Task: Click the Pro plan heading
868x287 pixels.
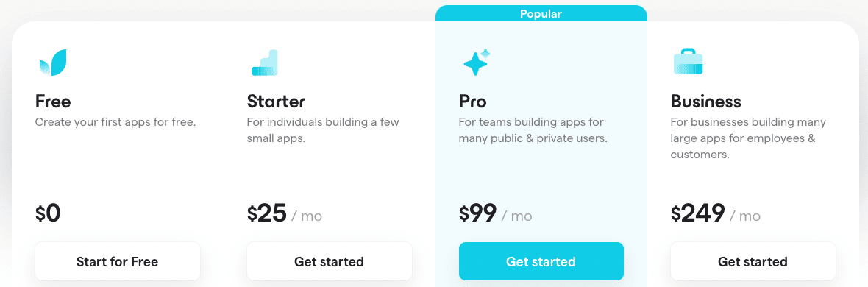Action: pyautogui.click(x=473, y=102)
